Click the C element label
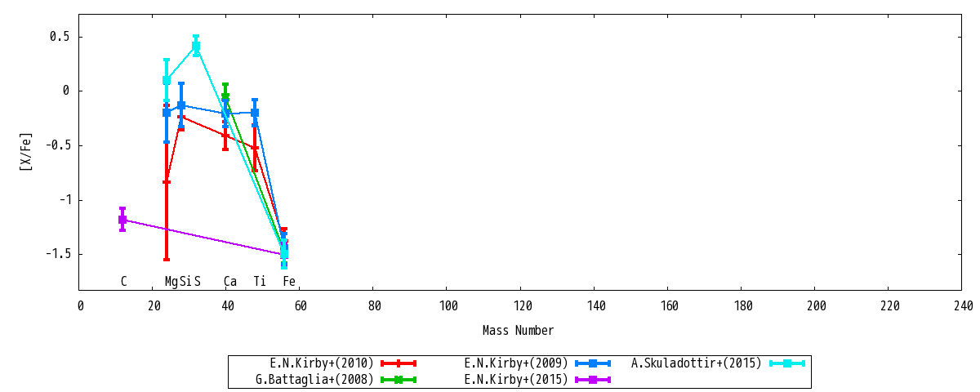This screenshot has width=980, height=392. (x=123, y=282)
